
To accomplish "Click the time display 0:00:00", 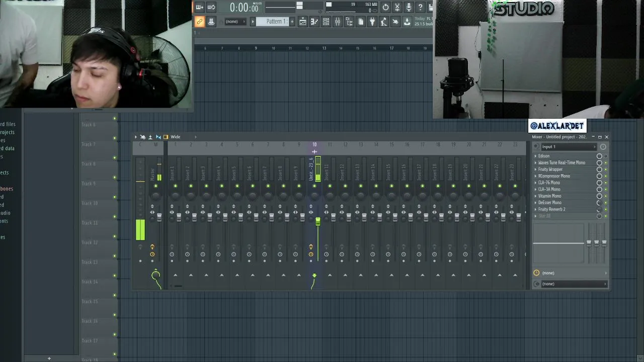I will (244, 8).
